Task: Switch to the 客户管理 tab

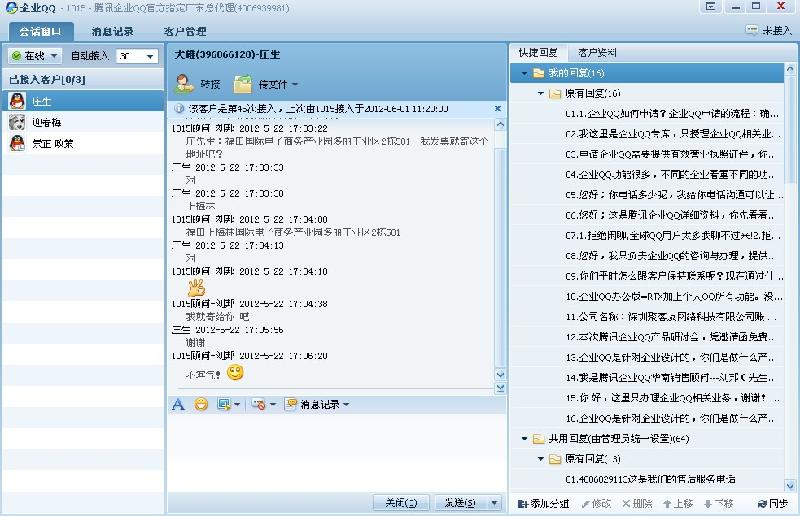Action: click(x=185, y=32)
